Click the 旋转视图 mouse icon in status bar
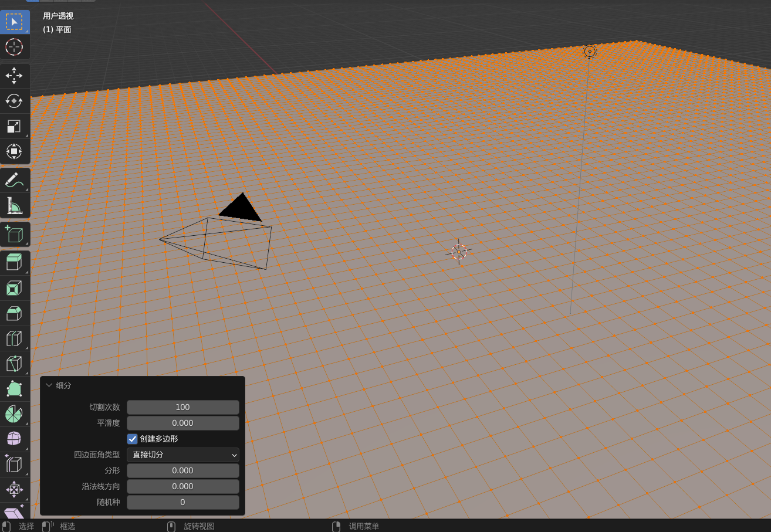This screenshot has width=771, height=532. tap(171, 526)
